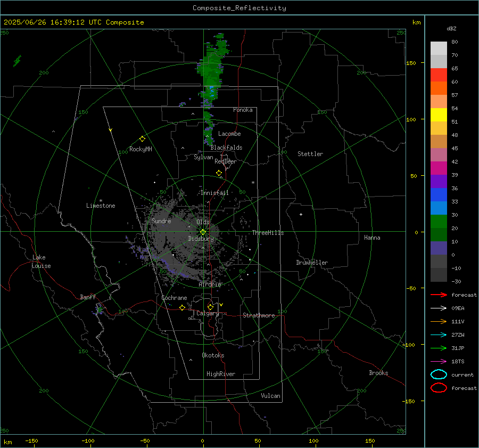The height and width of the screenshot is (448, 479).
Task: Pick the bright green swatch in dBZ legend
Action: [x=439, y=221]
